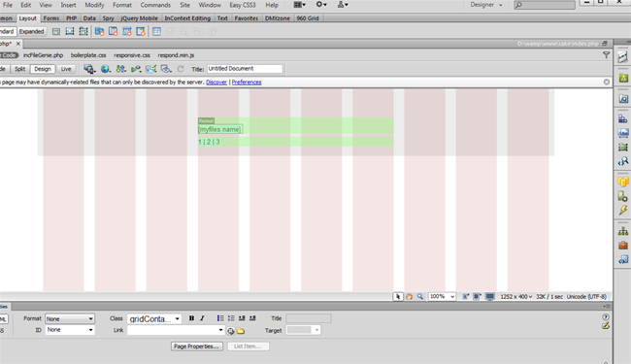Select the Hand tool in status bar
The image size is (631, 364).
tap(409, 296)
